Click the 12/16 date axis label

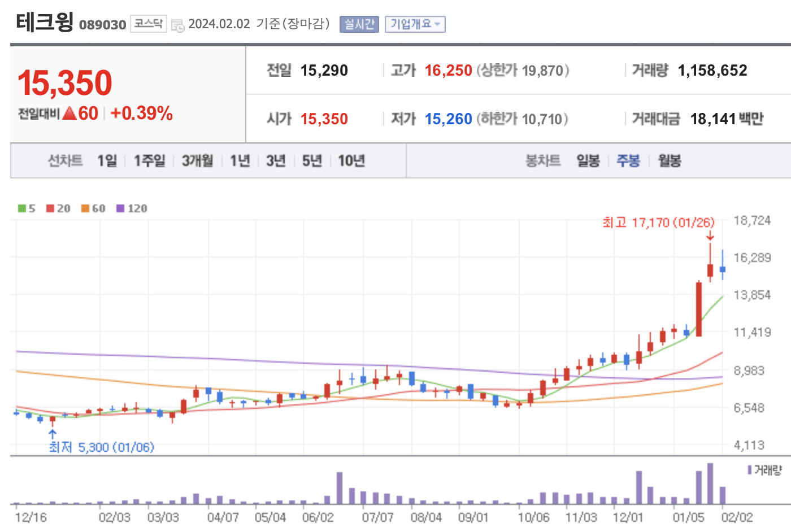tap(31, 517)
